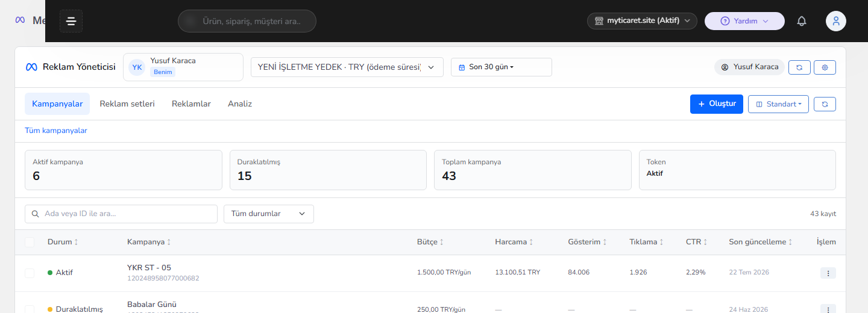The image size is (868, 313).
Task: Click the 22 Tem 2026 update date
Action: coord(749,273)
